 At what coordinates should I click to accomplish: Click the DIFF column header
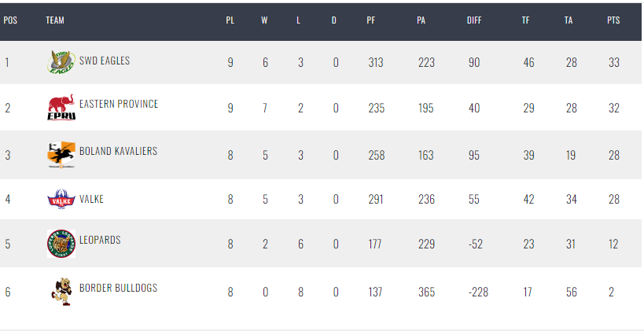[x=474, y=20]
